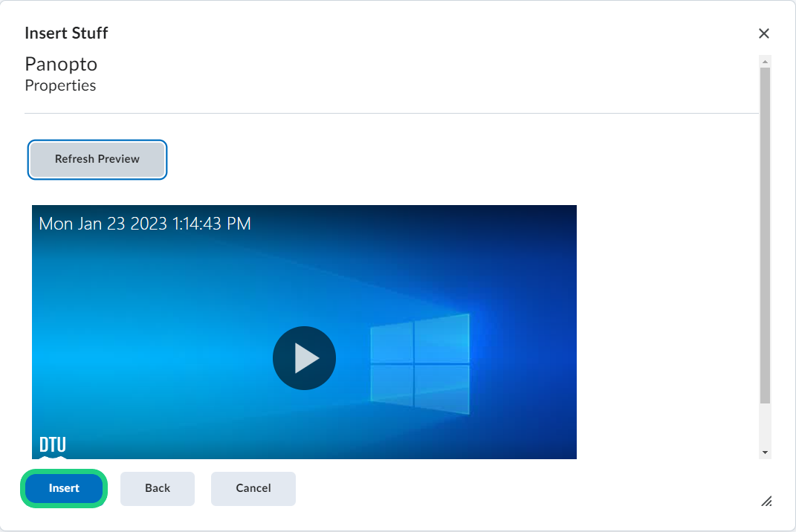Click the scrollbar up arrow
This screenshot has height=532, width=796.
point(765,61)
